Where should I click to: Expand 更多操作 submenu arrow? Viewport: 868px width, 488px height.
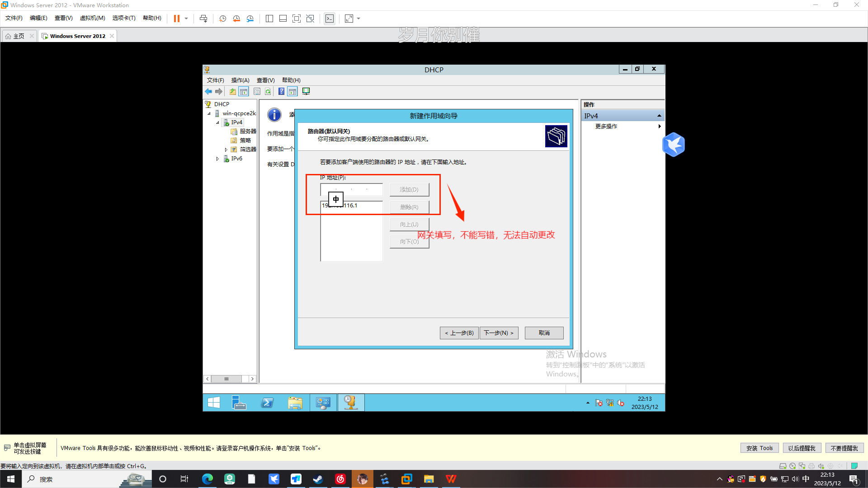coord(660,127)
